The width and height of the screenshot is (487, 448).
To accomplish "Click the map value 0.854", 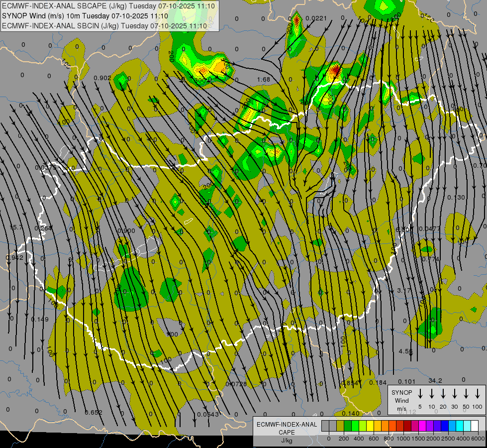I will tap(349, 383).
